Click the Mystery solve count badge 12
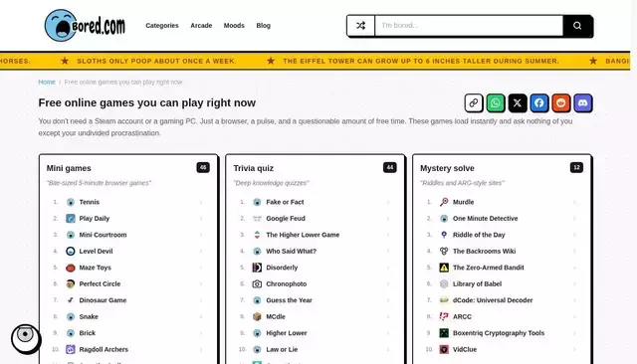The width and height of the screenshot is (637, 364). point(576,167)
